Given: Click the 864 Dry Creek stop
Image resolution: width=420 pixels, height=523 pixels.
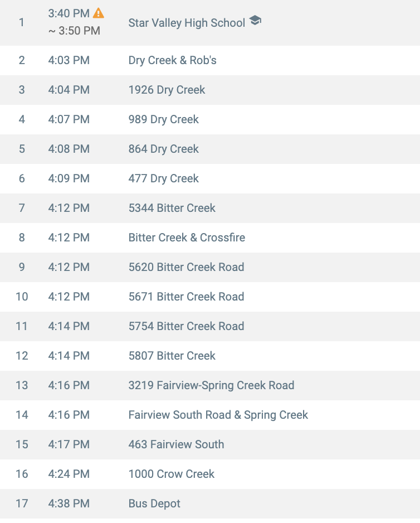Looking at the screenshot, I should coord(163,149).
